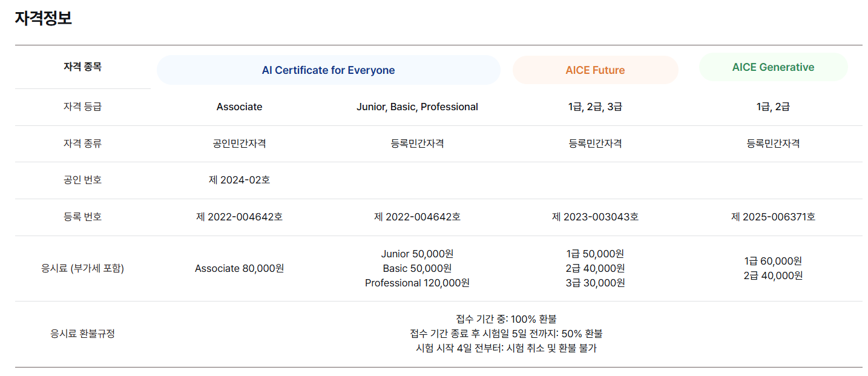Click the 응시료 환불규정 row label
868x376 pixels.
(x=82, y=334)
